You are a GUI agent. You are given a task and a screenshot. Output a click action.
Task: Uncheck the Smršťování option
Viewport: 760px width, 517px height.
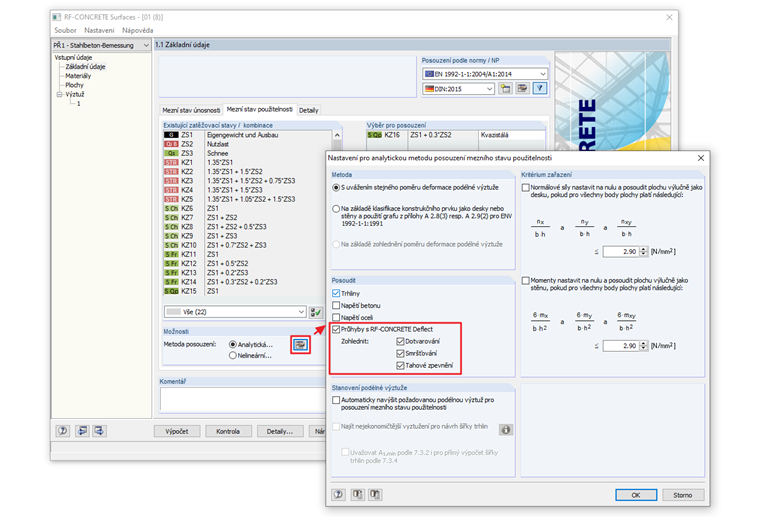click(x=400, y=353)
